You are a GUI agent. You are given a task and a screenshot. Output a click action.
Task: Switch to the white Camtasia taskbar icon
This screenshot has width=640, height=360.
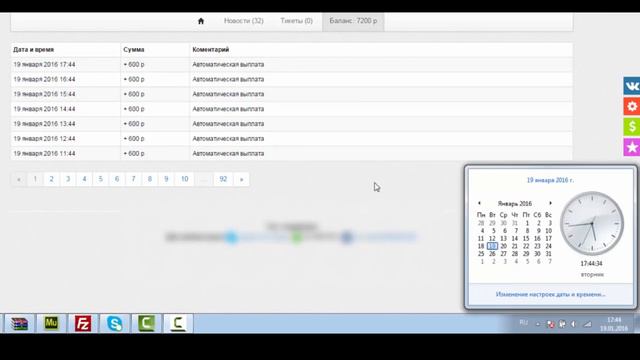178,324
